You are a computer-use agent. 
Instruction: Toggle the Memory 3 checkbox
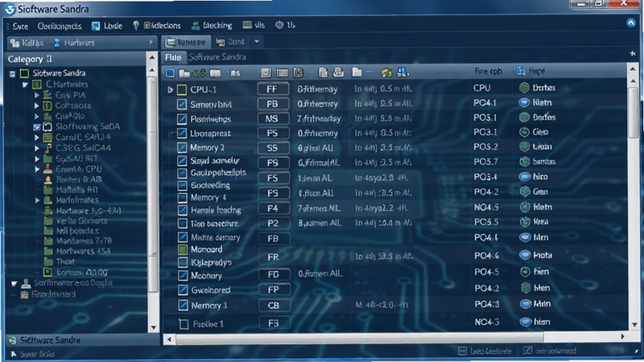tap(183, 306)
